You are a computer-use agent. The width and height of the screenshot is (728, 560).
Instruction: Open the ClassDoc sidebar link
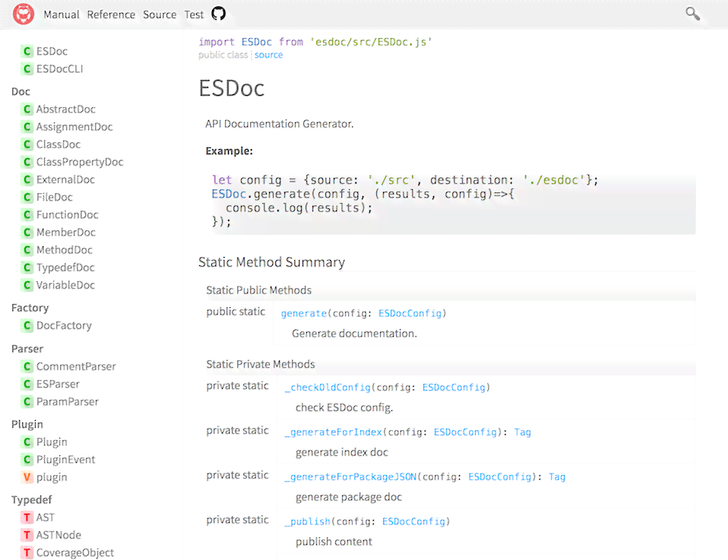59,144
